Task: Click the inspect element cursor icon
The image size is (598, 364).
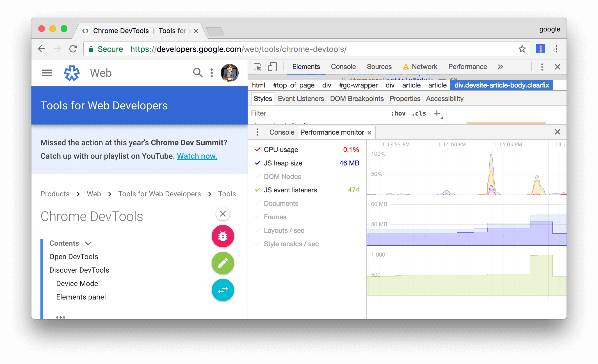Action: 257,67
